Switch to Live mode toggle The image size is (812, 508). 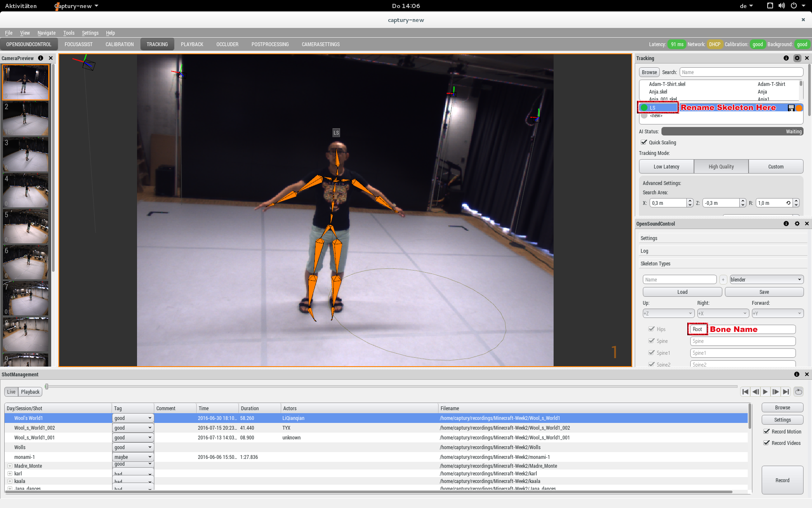click(11, 392)
